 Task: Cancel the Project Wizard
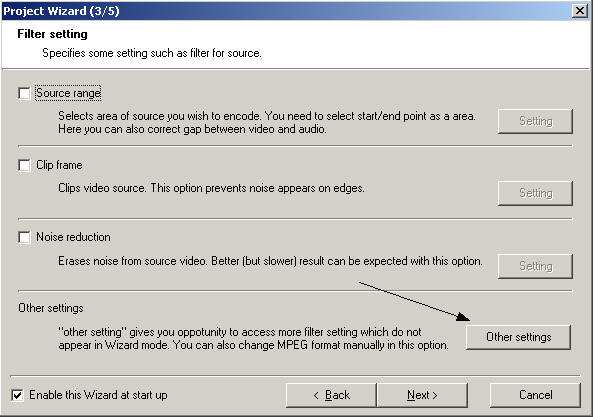click(x=535, y=395)
